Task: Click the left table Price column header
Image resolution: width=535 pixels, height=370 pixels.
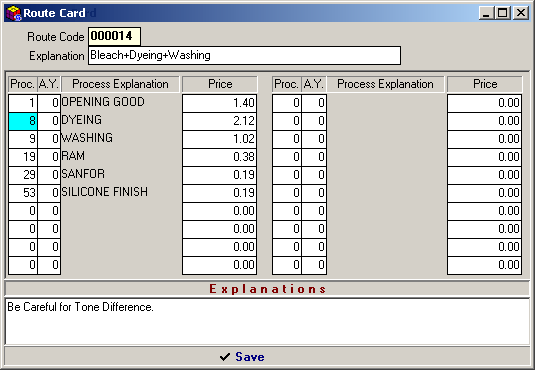Action: 220,84
